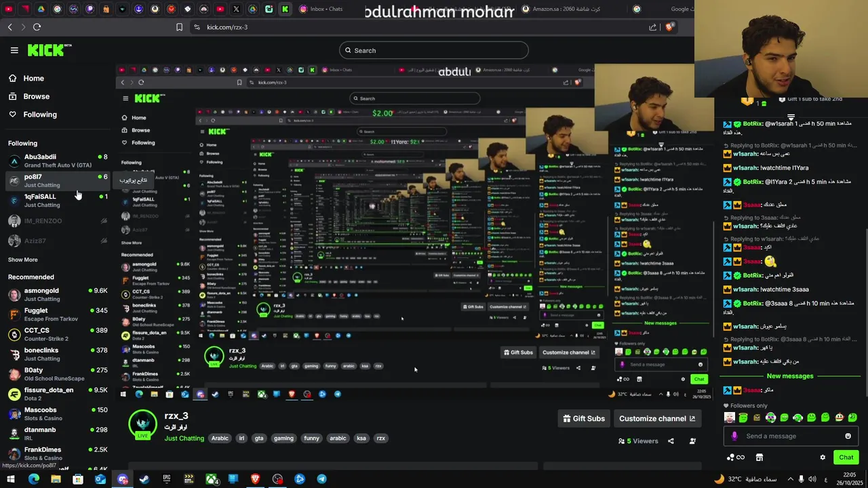The height and width of the screenshot is (488, 868).
Task: Click the purple microphone icon in chat
Action: pos(734,436)
